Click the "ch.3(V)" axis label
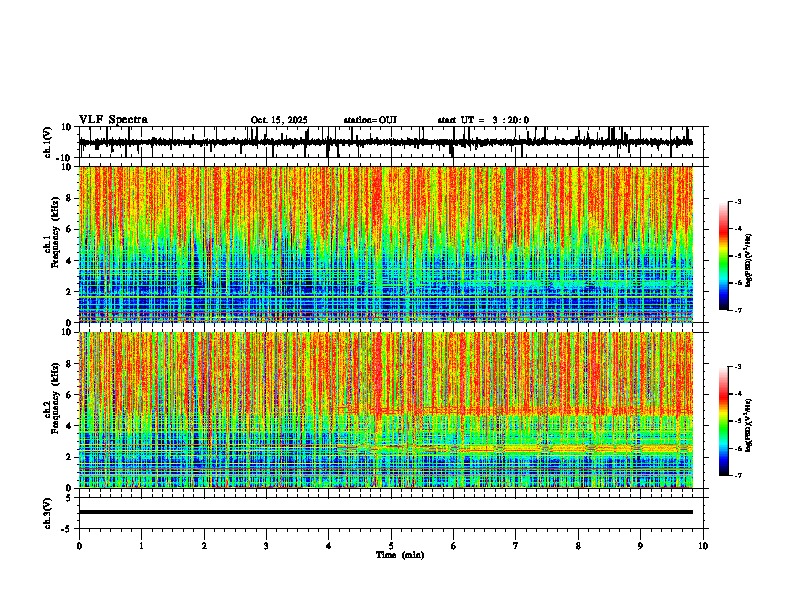792x612 pixels. (x=48, y=513)
